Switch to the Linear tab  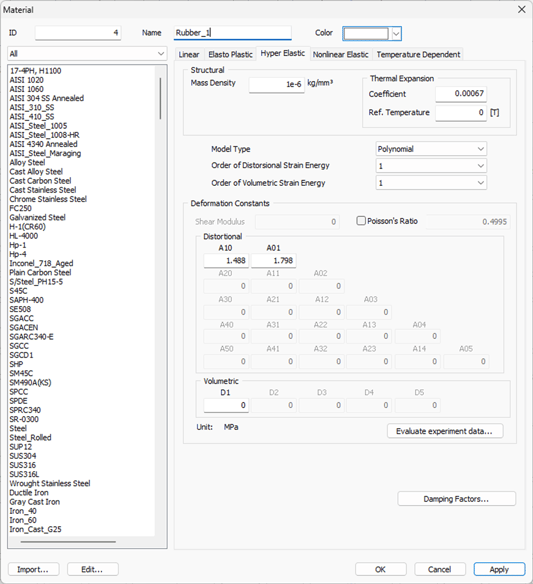coord(189,54)
